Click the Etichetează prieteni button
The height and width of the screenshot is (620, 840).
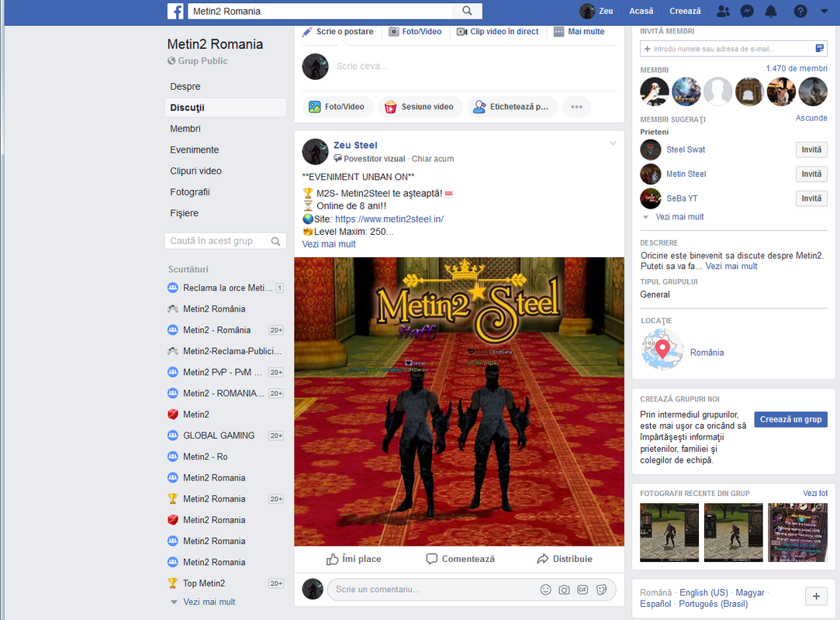click(512, 106)
